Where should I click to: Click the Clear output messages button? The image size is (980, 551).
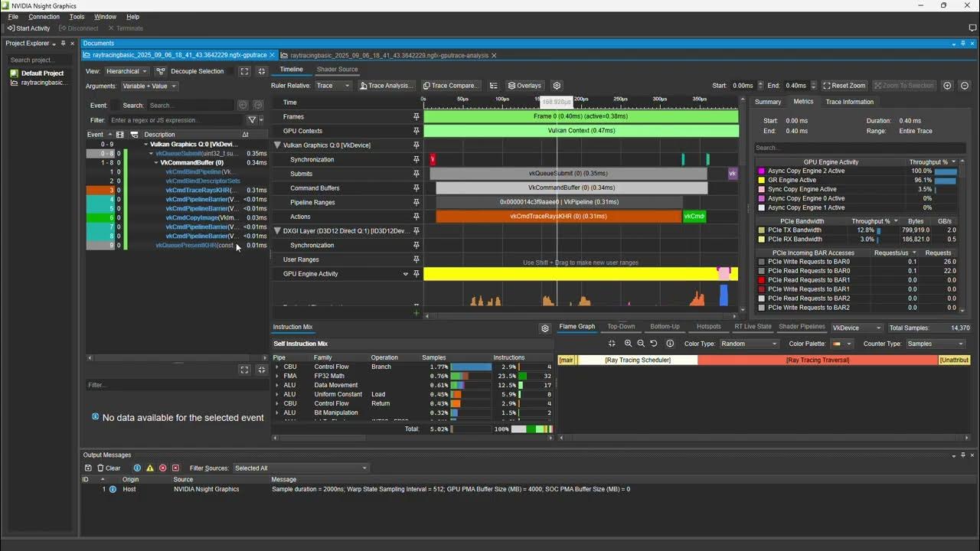pyautogui.click(x=109, y=468)
